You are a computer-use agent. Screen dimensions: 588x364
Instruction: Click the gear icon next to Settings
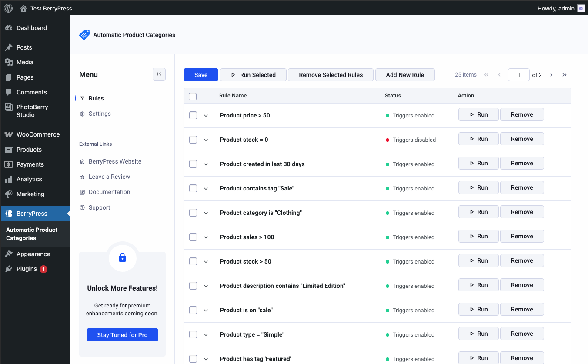pos(82,114)
